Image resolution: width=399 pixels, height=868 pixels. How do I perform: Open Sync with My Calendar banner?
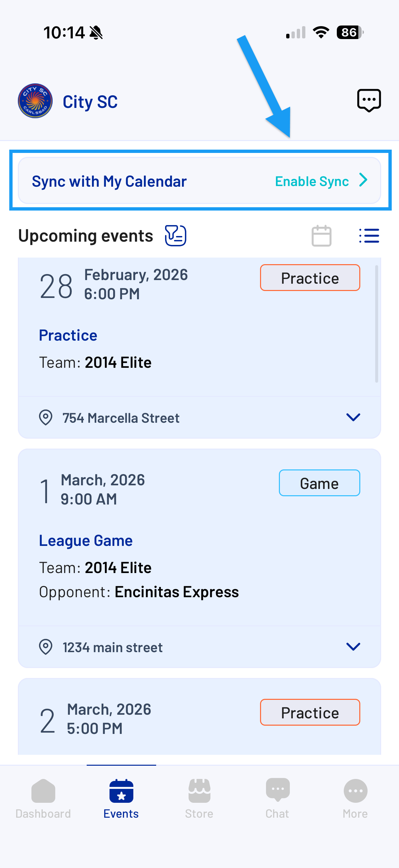pos(199,181)
